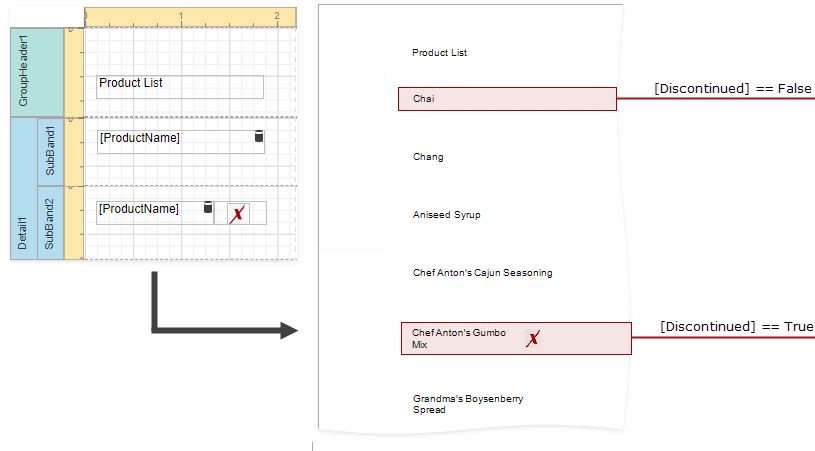Viewport: 815px width, 451px height.
Task: Click the [Discontinued] == True annotation
Action: click(736, 327)
